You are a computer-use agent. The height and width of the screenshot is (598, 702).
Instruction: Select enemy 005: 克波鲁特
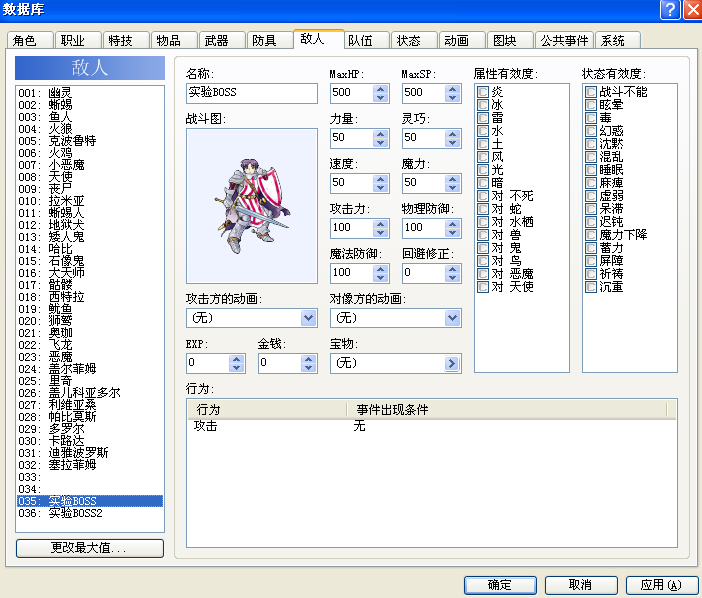pyautogui.click(x=90, y=141)
